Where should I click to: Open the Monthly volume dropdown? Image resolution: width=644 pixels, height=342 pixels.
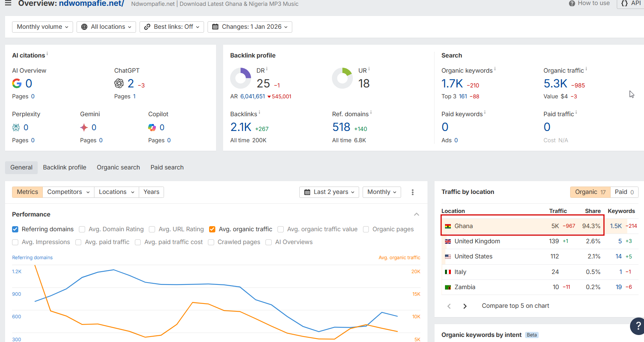pyautogui.click(x=42, y=27)
